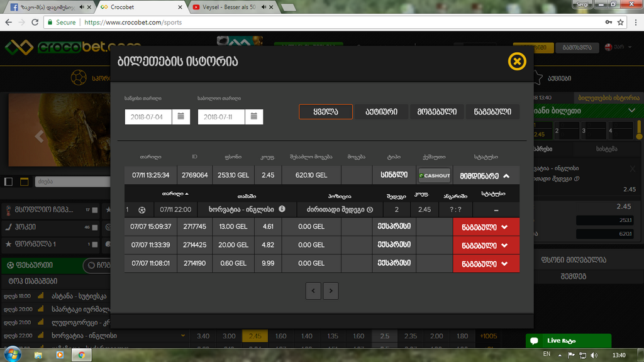The image size is (644, 362).
Task: Open calendar for end date 2018-07-11
Action: coord(254,116)
